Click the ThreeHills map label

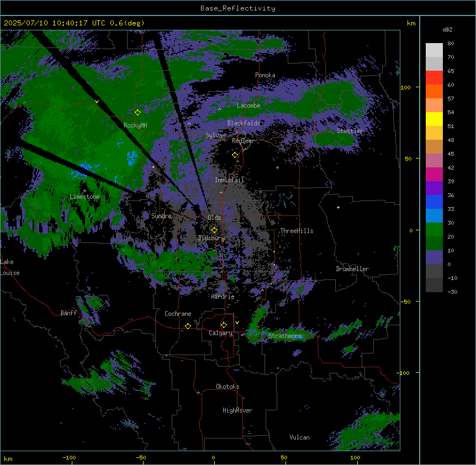(x=297, y=231)
